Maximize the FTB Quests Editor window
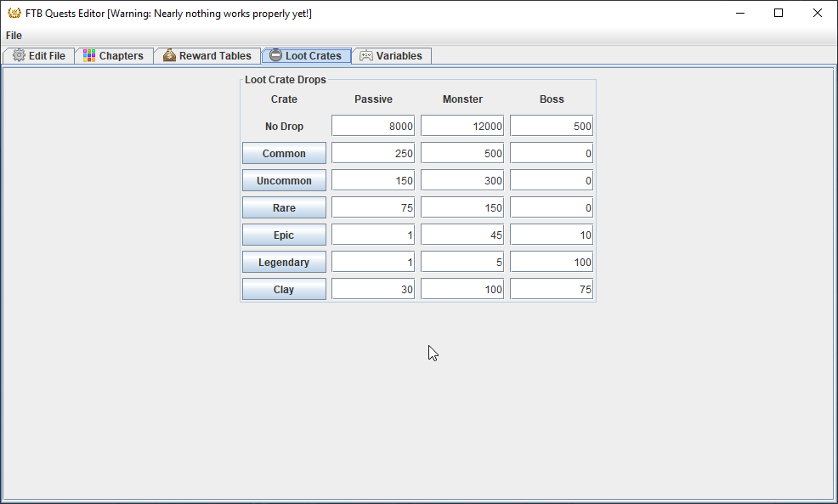The image size is (838, 504). pyautogui.click(x=779, y=14)
